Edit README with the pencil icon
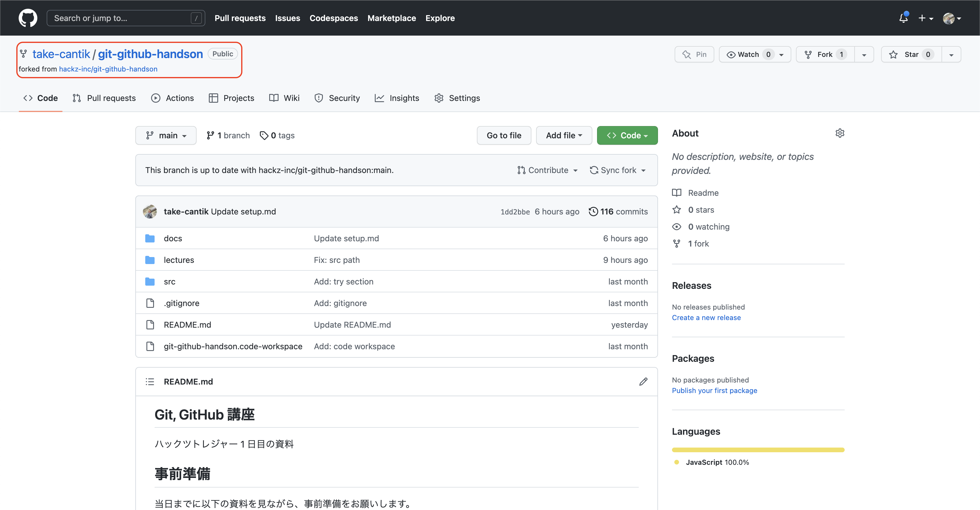 point(643,381)
